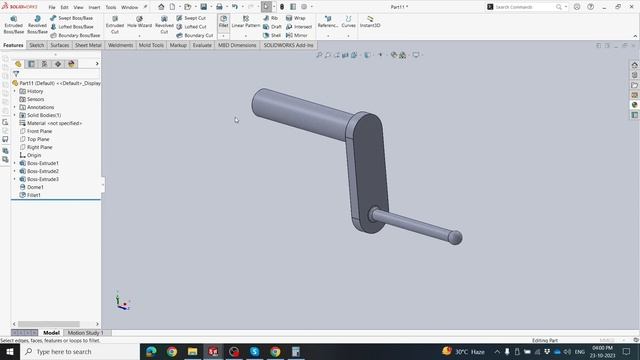Screen dimensions: 640x360
Task: Select the Mirror tool
Action: tap(296, 35)
